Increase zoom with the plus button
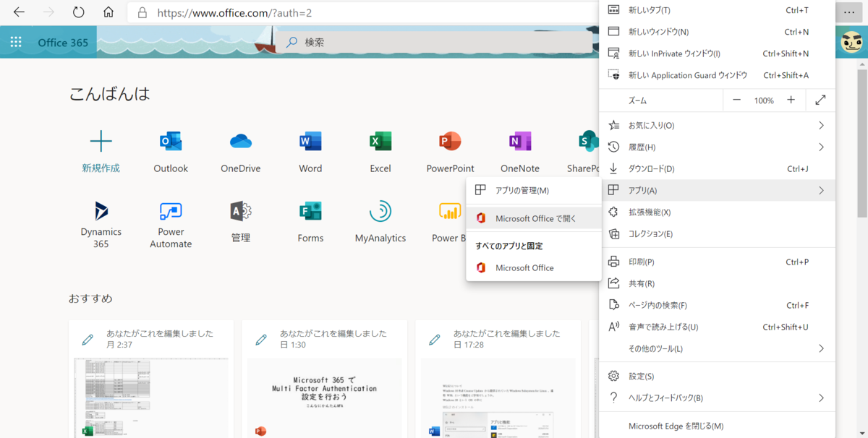 coord(791,100)
